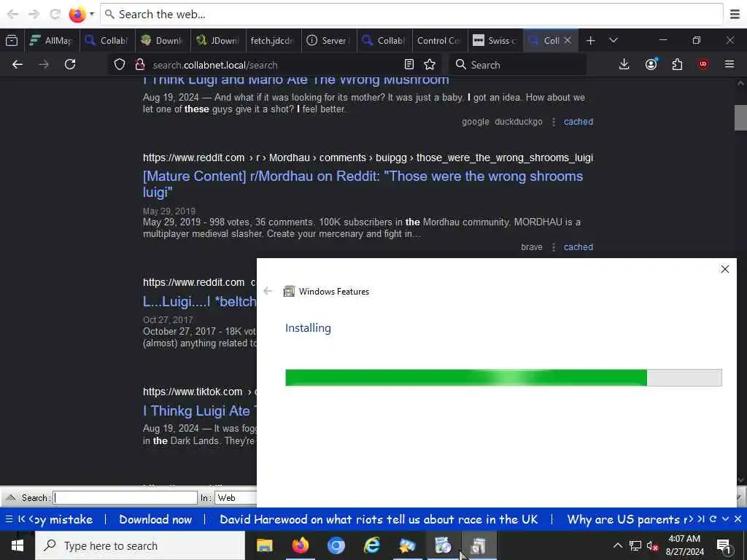Close the Windows Features dialog
The height and width of the screenshot is (560, 747).
724,270
